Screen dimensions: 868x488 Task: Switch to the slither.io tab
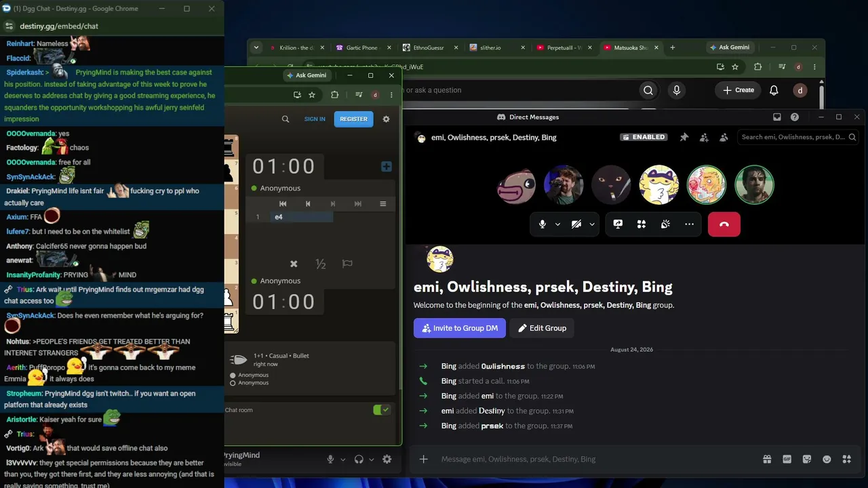(x=496, y=47)
